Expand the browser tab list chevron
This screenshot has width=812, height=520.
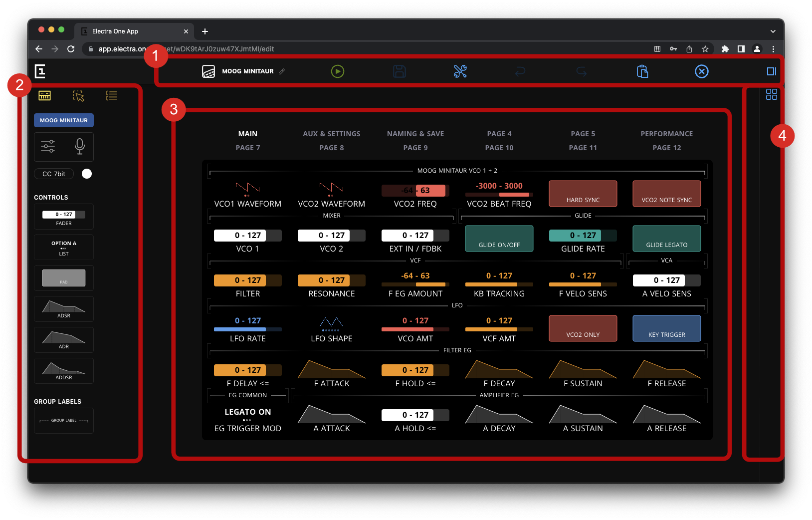773,31
